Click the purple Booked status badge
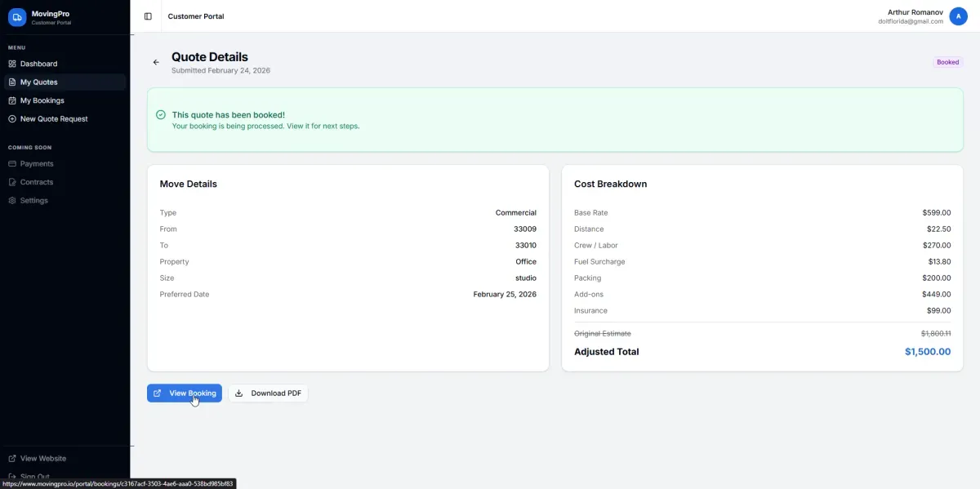Image resolution: width=980 pixels, height=489 pixels. click(x=947, y=62)
